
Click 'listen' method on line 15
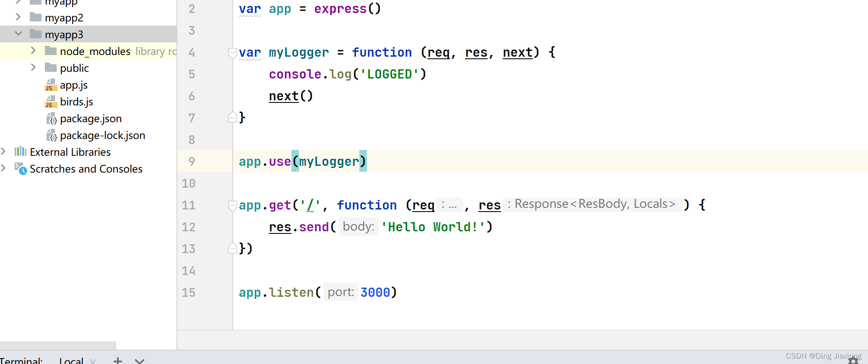coord(291,293)
